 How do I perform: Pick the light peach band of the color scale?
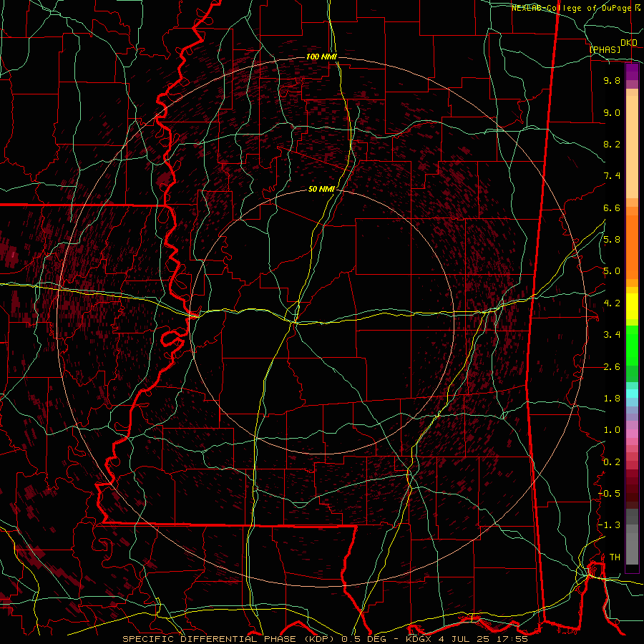tap(632, 144)
